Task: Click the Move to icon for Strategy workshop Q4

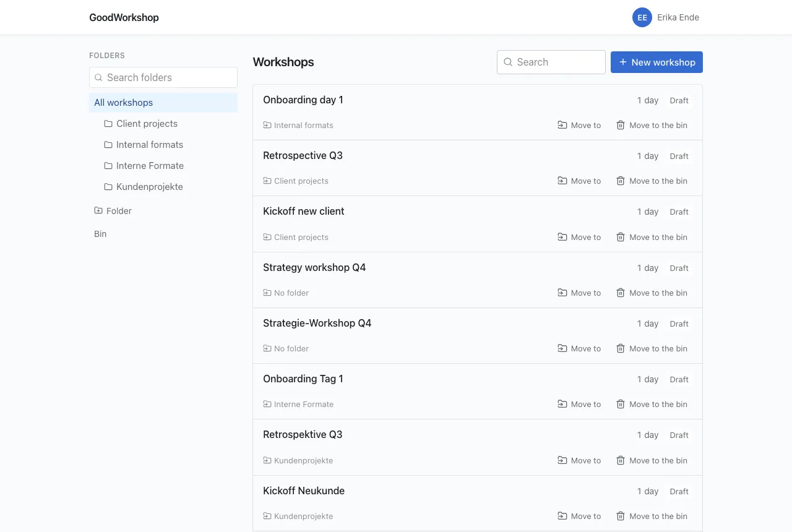Action: [x=562, y=293]
